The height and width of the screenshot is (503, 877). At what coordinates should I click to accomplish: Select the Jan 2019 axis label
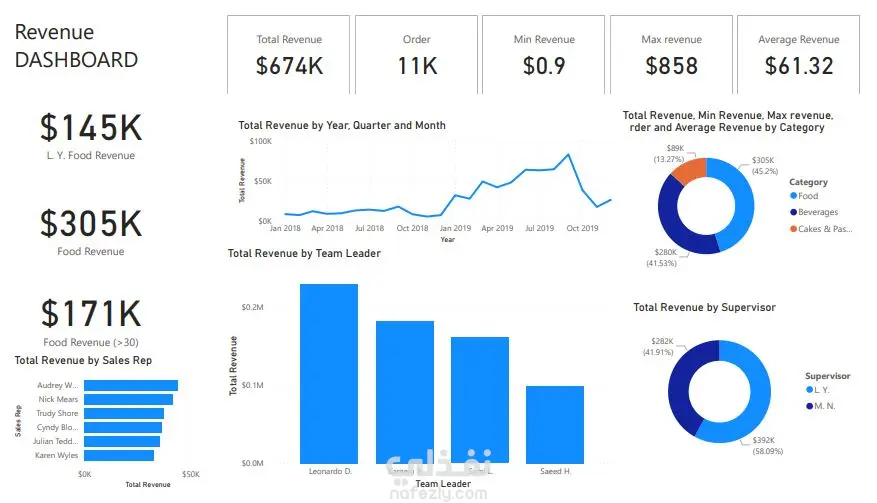point(455,228)
